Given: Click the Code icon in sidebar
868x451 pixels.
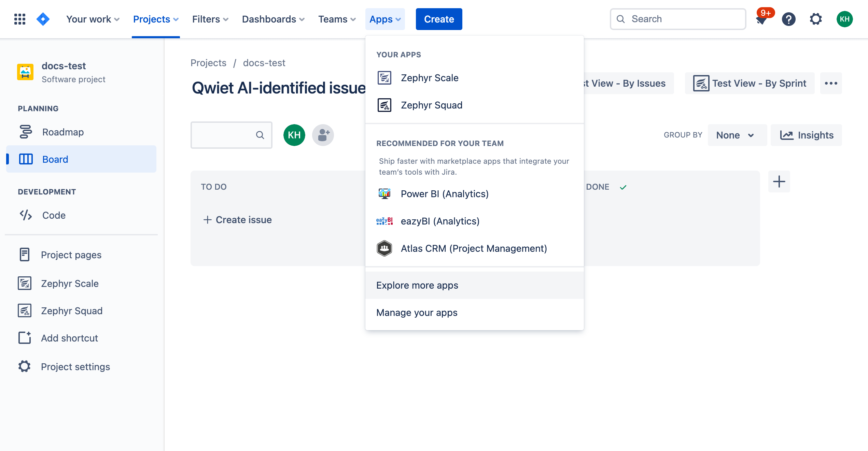Looking at the screenshot, I should [26, 215].
